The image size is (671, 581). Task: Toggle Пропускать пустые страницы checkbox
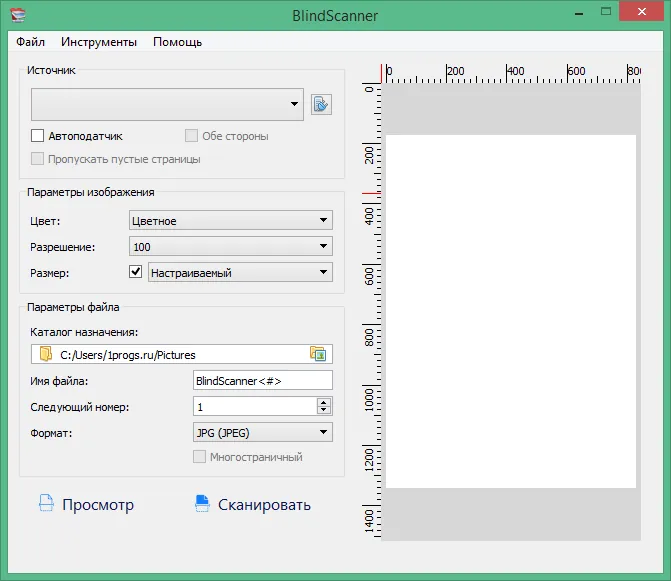point(37,159)
